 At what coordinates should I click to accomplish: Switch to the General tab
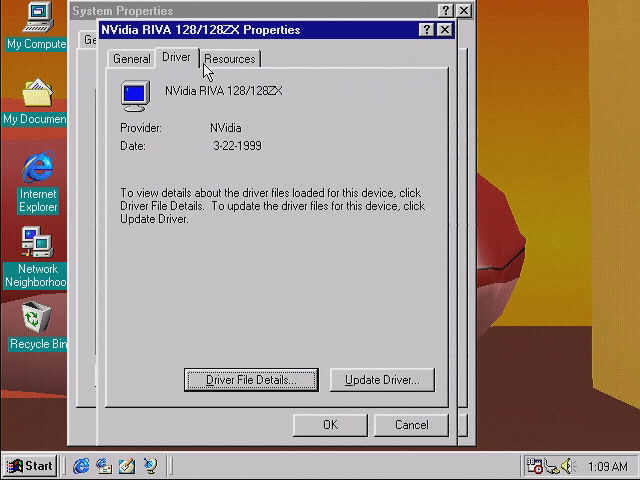(x=131, y=59)
